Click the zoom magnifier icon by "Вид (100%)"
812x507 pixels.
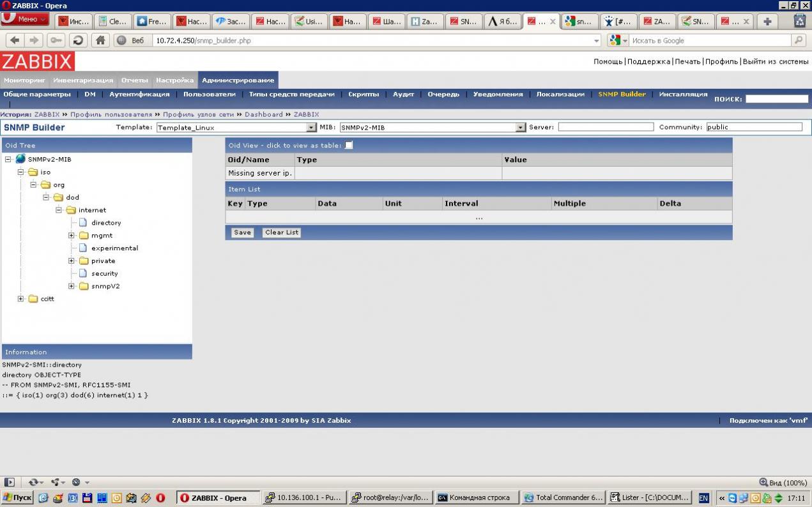click(763, 483)
